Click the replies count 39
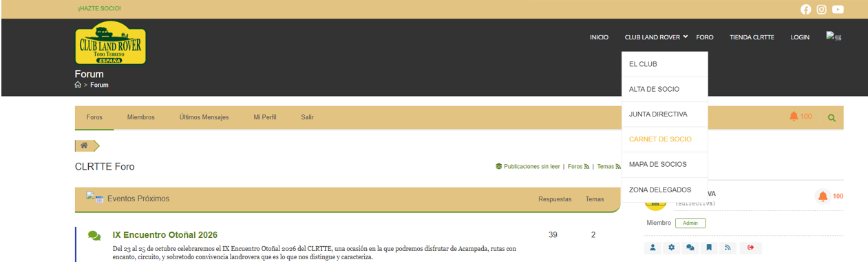Screen dimensions: 868x262 (553, 235)
